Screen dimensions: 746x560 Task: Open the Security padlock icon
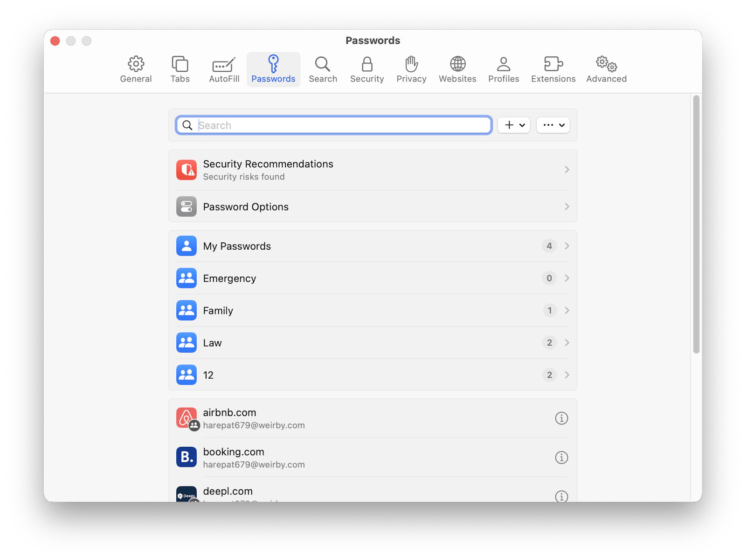pos(367,64)
